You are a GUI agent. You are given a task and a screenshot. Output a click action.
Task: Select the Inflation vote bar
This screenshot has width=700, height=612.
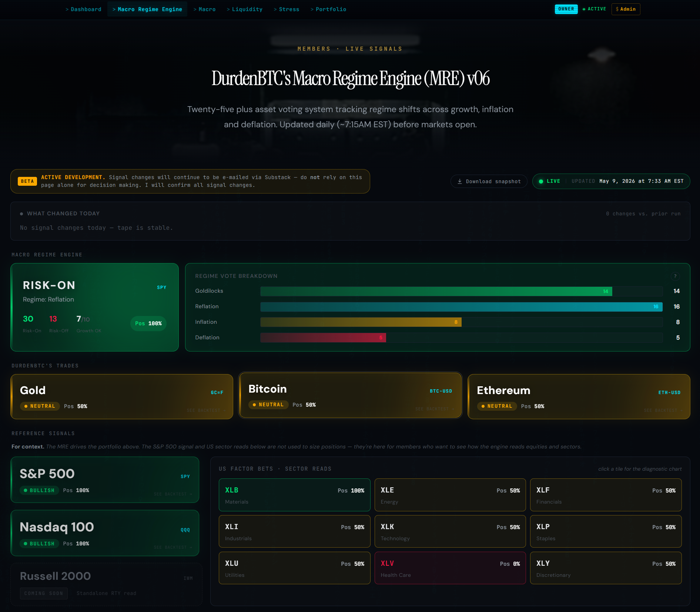[461, 322]
